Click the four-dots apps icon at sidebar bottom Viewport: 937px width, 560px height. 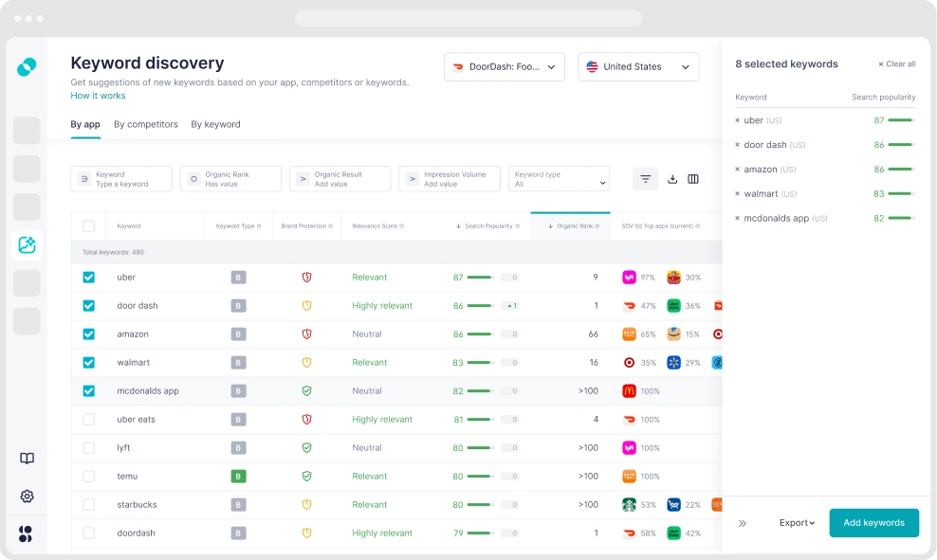point(26,533)
